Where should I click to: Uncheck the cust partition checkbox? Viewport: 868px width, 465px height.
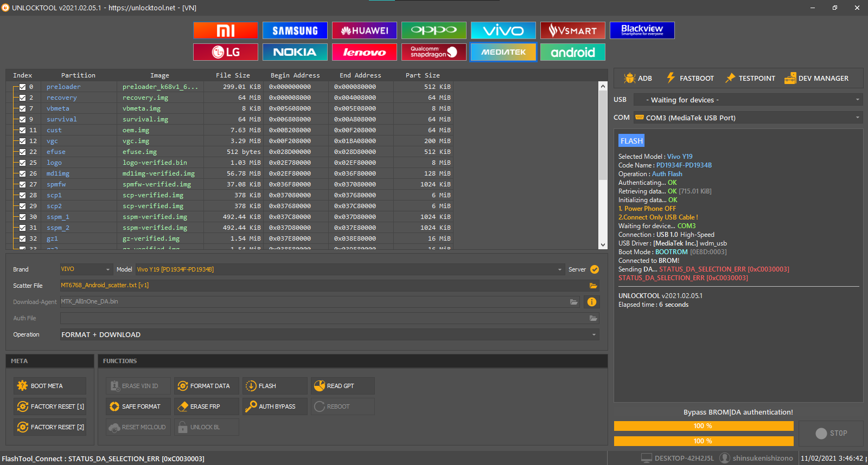[22, 130]
